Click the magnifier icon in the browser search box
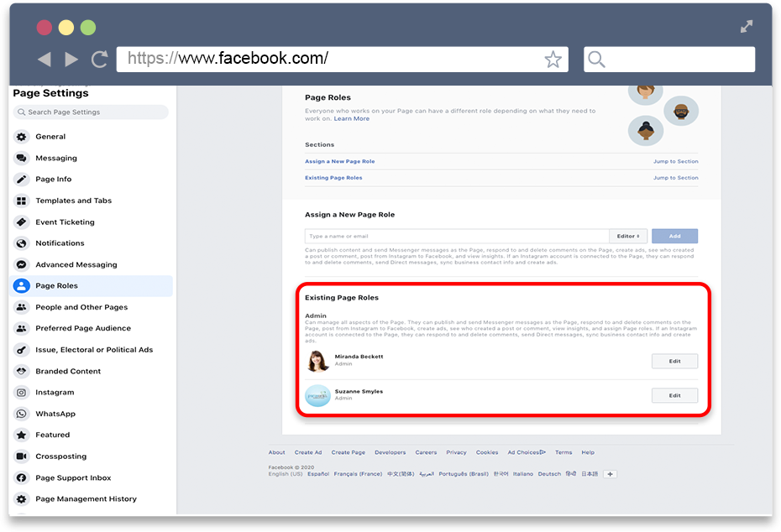 click(x=596, y=60)
